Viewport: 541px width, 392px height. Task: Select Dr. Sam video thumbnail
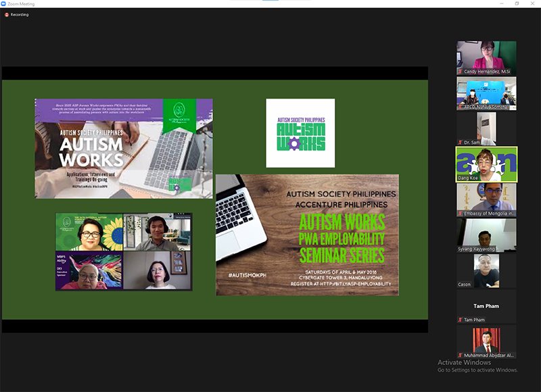[x=486, y=129]
